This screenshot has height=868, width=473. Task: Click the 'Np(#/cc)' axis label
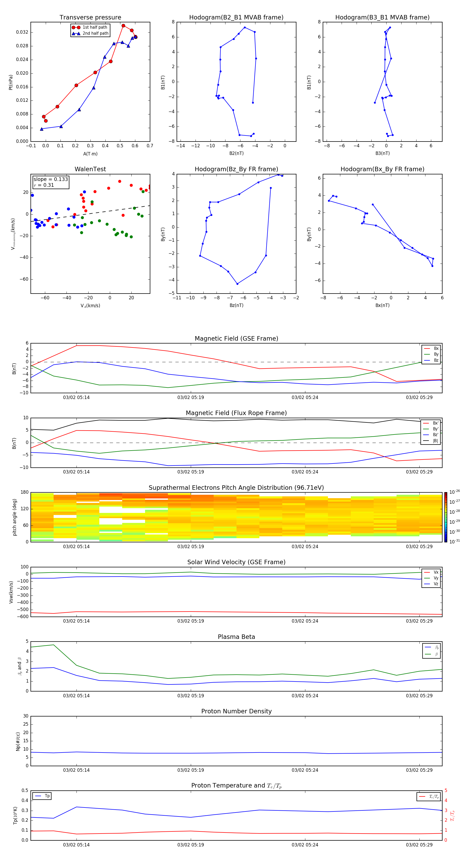point(18,741)
